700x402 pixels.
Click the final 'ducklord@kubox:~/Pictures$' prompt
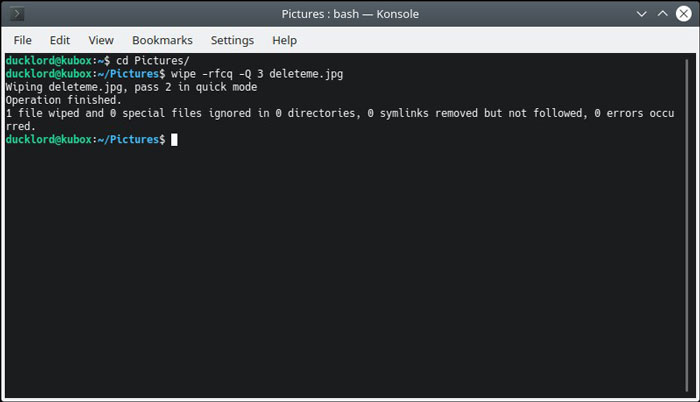coord(85,139)
